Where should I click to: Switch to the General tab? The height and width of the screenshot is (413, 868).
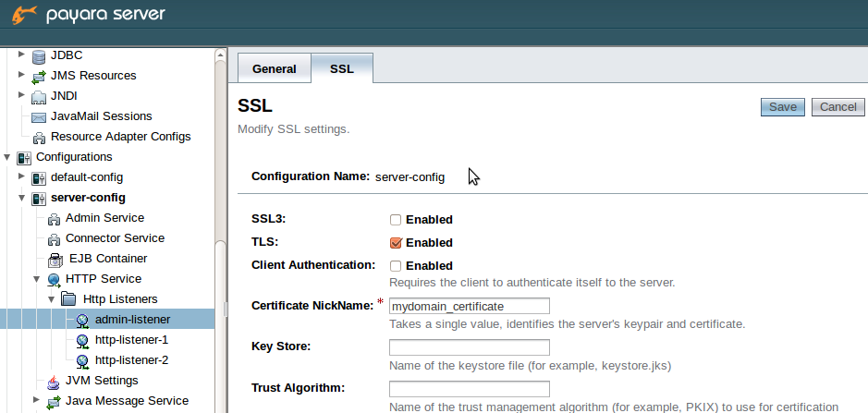pos(275,68)
